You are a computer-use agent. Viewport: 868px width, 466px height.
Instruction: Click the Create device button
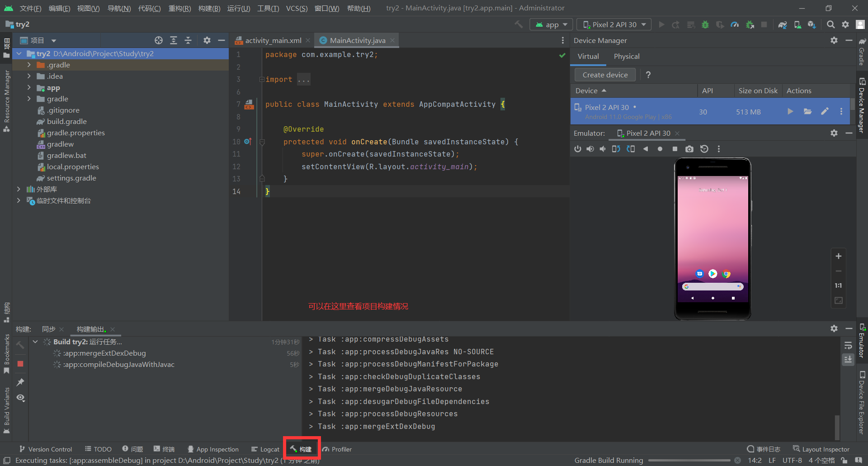coord(605,75)
